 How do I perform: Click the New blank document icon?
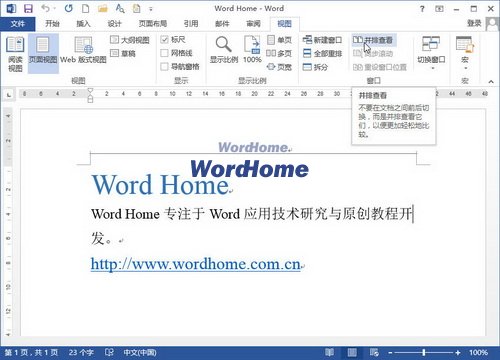click(85, 8)
